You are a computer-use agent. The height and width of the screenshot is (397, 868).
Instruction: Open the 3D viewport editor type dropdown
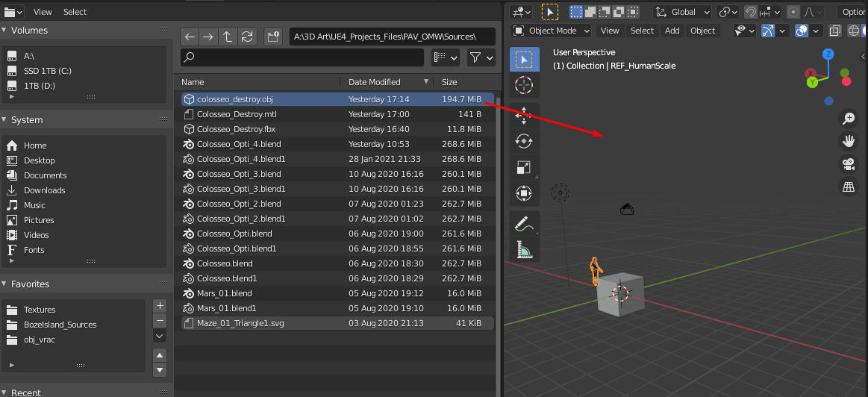(x=521, y=12)
